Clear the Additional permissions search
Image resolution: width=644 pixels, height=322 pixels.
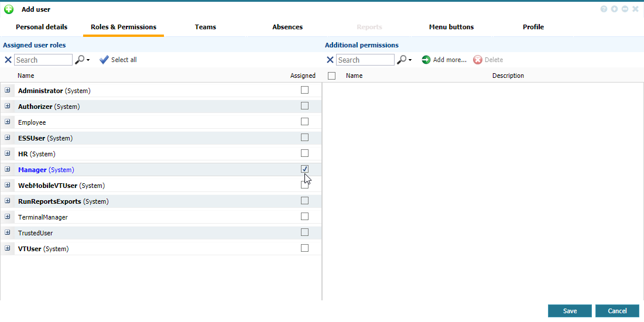pyautogui.click(x=330, y=60)
